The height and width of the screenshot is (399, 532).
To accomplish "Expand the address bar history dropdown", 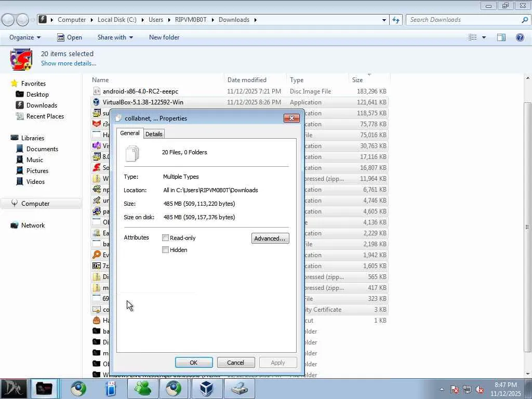I will coord(384,20).
